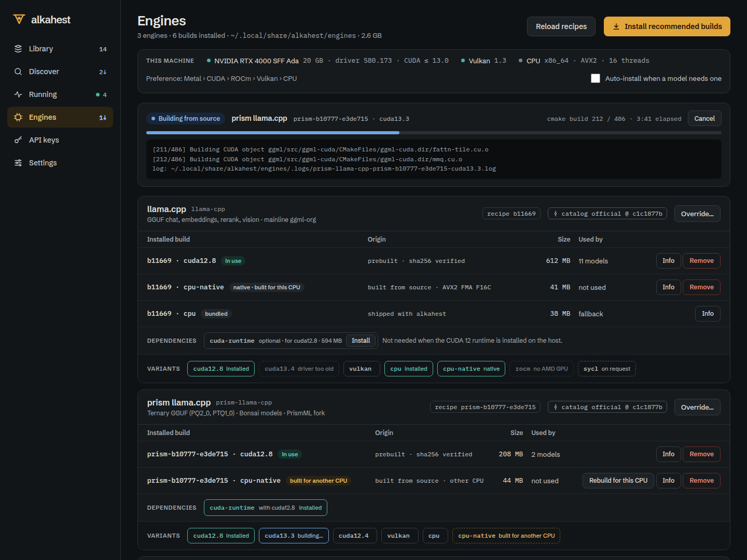Show Info for prism cpu-native build
This screenshot has width=747, height=560.
click(x=668, y=481)
